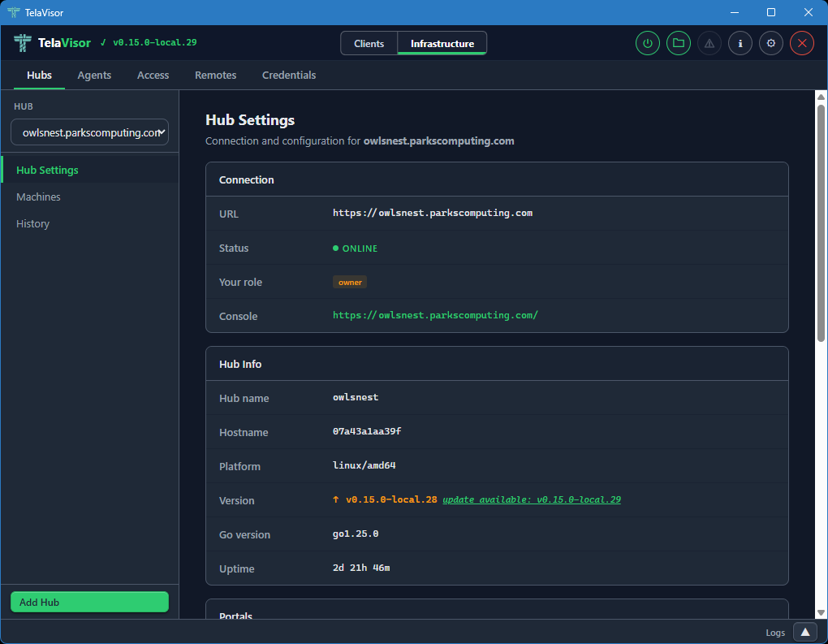Click TelaVisor icon in title bar
Screen dimensions: 828x644
click(13, 12)
